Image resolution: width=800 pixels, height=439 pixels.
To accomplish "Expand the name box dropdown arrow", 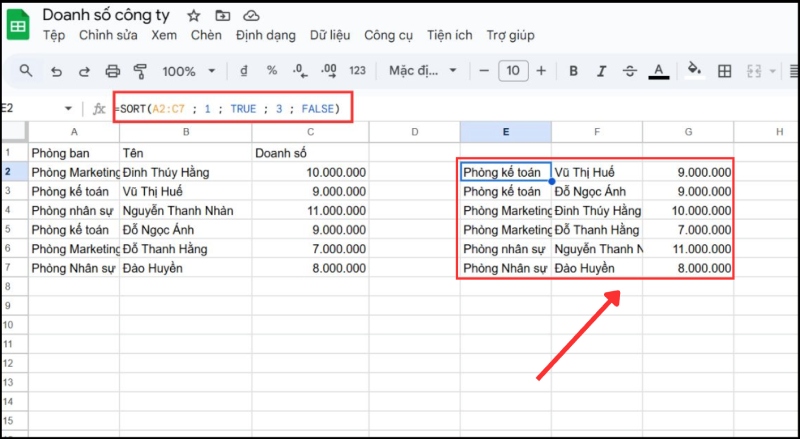I will [68, 109].
